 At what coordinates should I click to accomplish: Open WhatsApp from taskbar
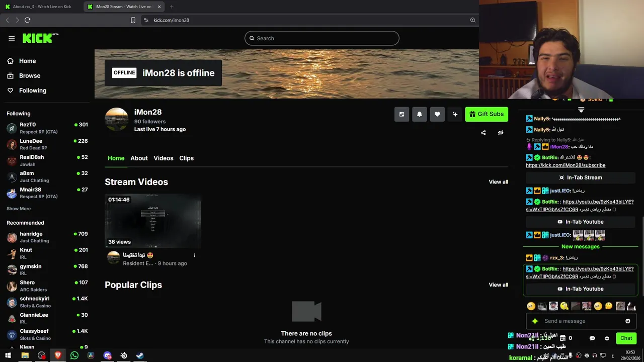point(74,355)
